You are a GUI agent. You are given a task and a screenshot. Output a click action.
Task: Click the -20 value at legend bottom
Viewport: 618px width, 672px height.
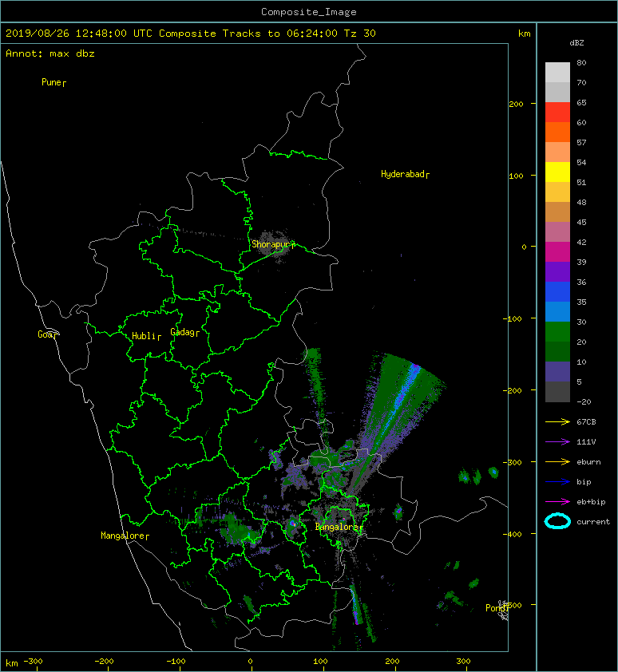[584, 401]
